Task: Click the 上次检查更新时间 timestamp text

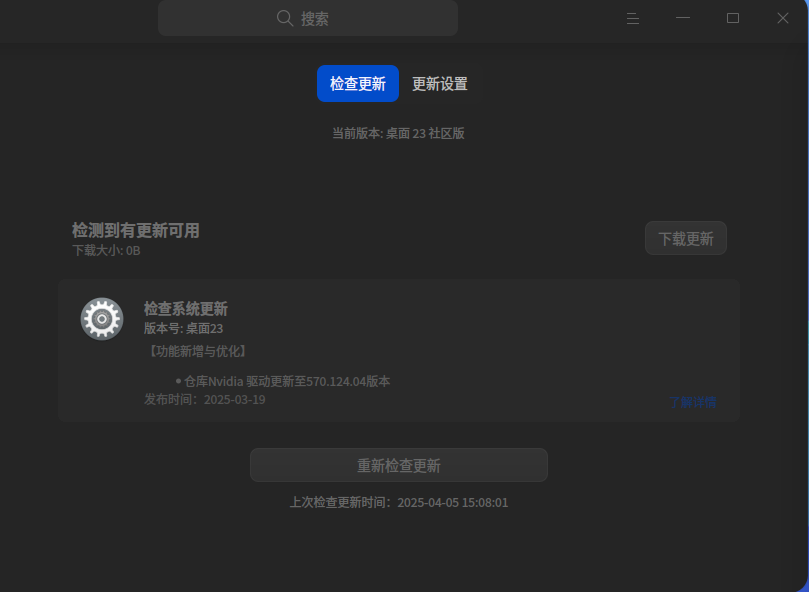Action: tap(399, 502)
